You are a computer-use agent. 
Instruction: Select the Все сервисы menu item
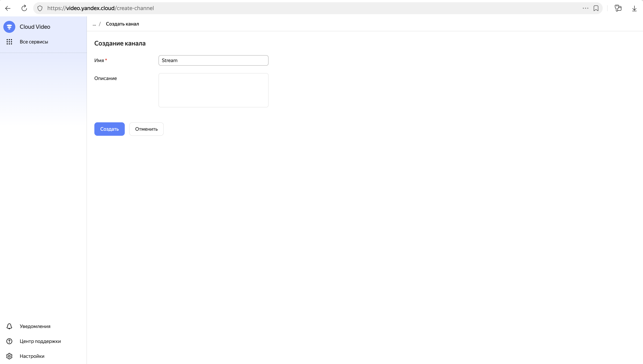click(x=34, y=42)
